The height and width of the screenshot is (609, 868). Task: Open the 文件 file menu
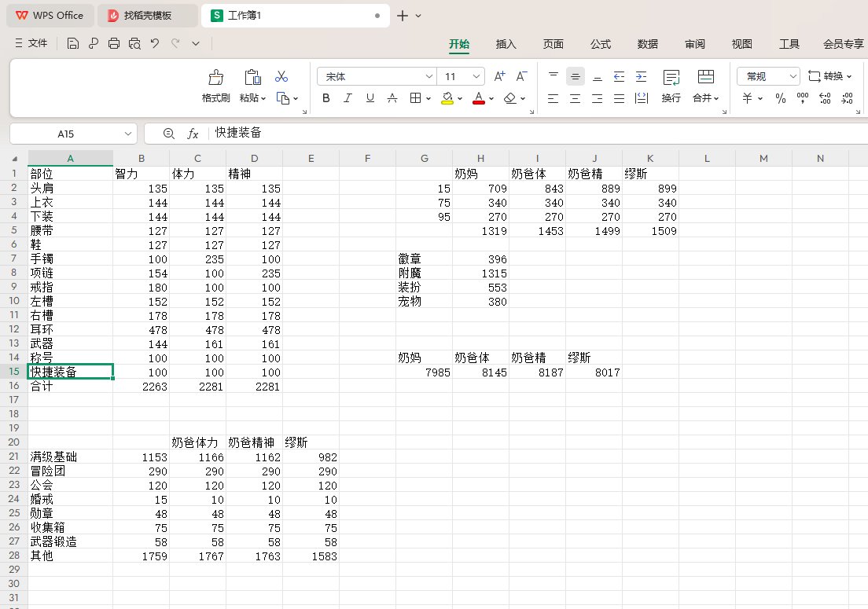tap(31, 43)
